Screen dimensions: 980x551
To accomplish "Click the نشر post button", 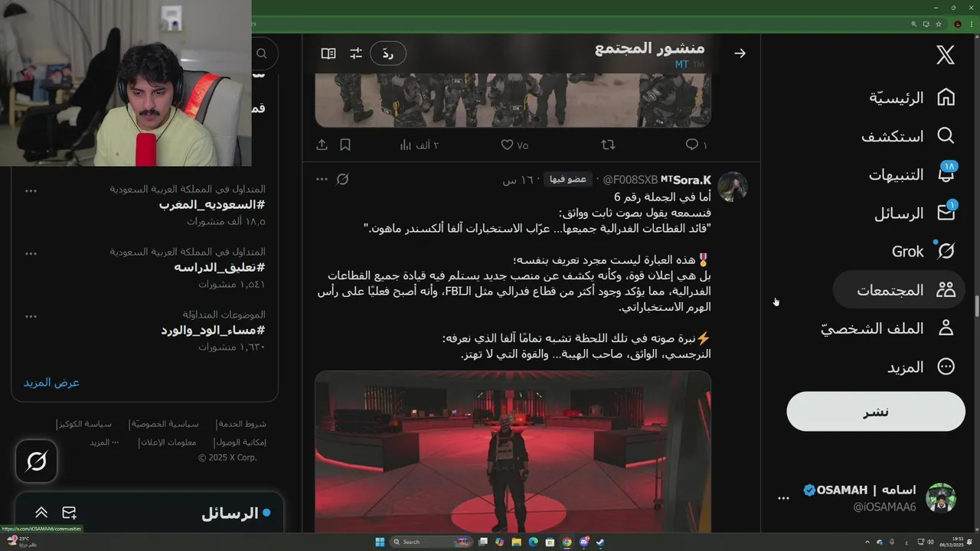I will pos(876,412).
